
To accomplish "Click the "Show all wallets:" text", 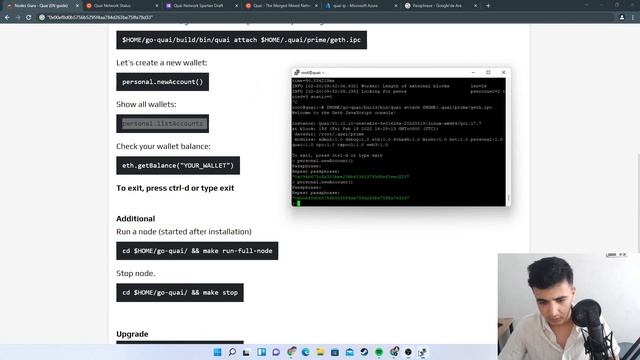I will click(146, 104).
